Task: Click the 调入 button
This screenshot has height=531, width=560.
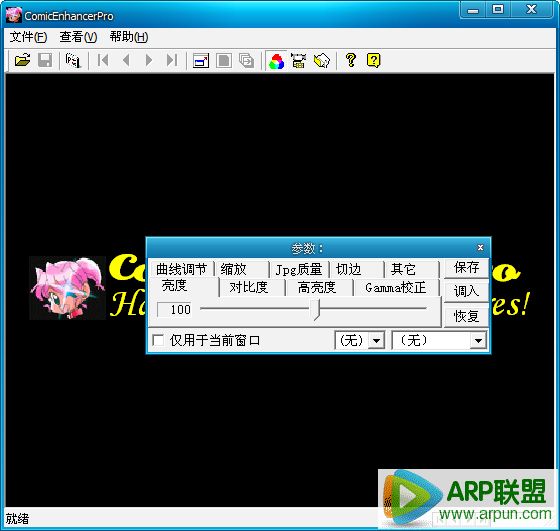Action: pos(466,291)
